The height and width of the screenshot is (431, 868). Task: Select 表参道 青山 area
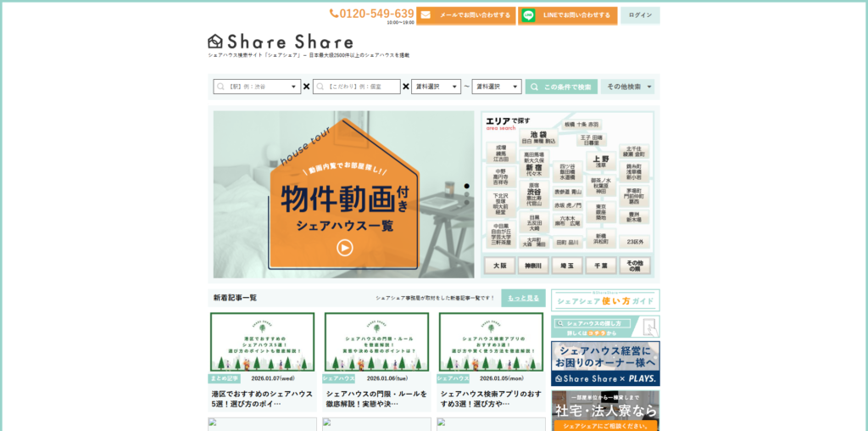click(567, 192)
